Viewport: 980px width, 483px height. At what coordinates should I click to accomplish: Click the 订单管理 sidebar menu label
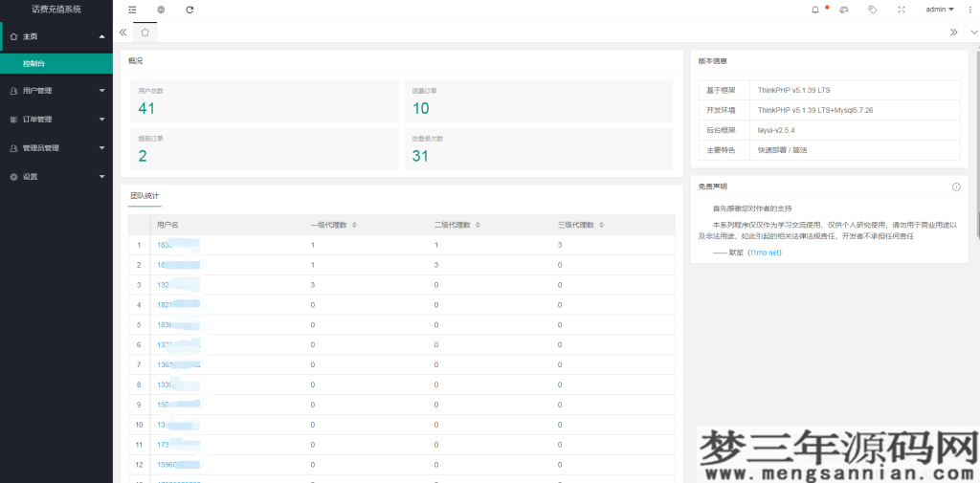click(x=37, y=120)
